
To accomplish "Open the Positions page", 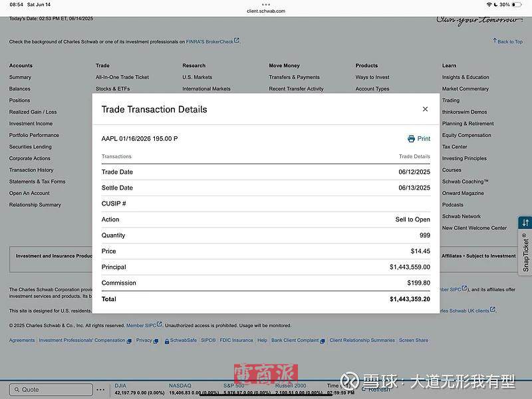I will pyautogui.click(x=20, y=100).
